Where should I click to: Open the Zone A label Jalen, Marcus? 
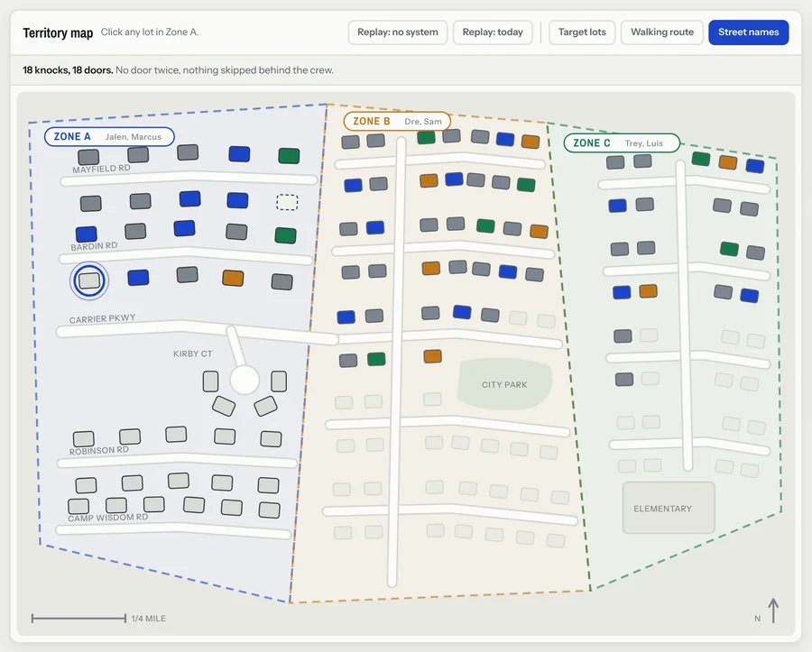pyautogui.click(x=109, y=136)
